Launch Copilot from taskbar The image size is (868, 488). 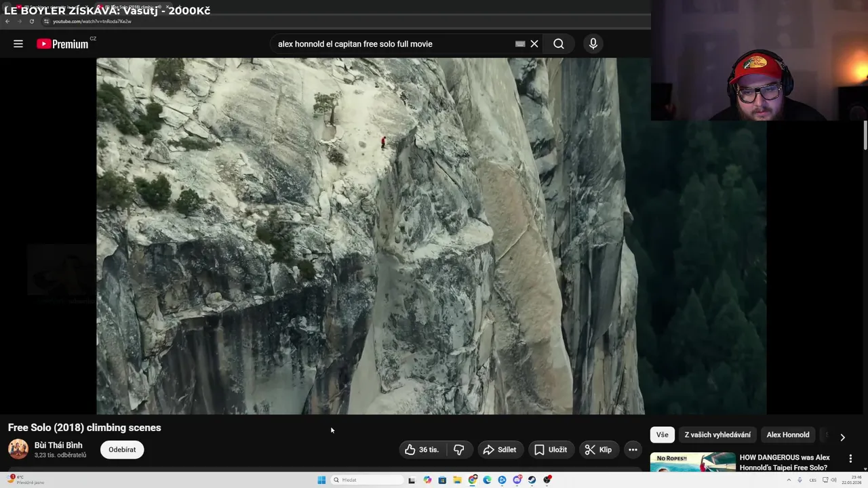click(427, 480)
